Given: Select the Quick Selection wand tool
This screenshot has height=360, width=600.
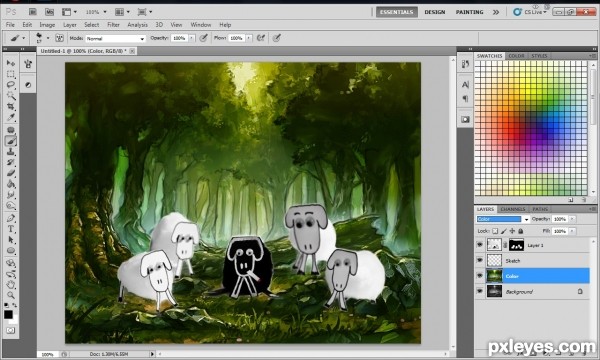Looking at the screenshot, I should click(x=11, y=96).
